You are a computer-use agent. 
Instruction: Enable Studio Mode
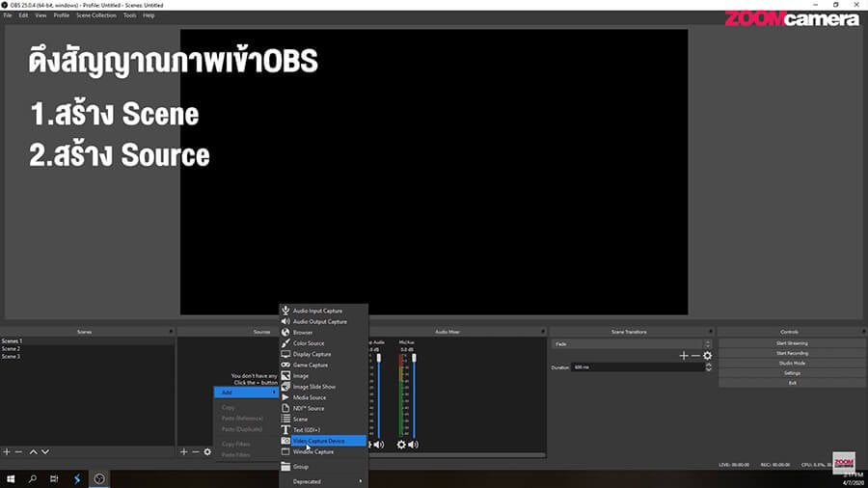coord(792,363)
